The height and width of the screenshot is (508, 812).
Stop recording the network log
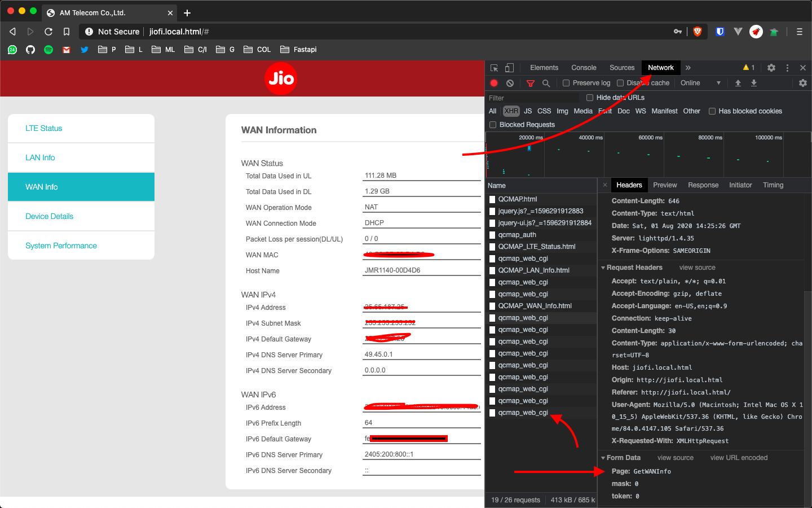click(494, 83)
